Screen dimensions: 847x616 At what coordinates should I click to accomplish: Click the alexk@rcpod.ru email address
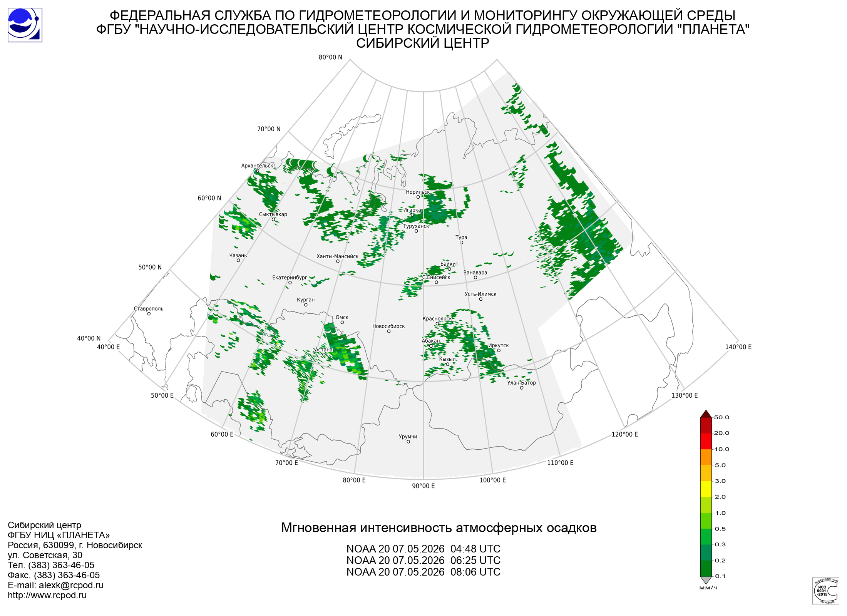pos(71,585)
